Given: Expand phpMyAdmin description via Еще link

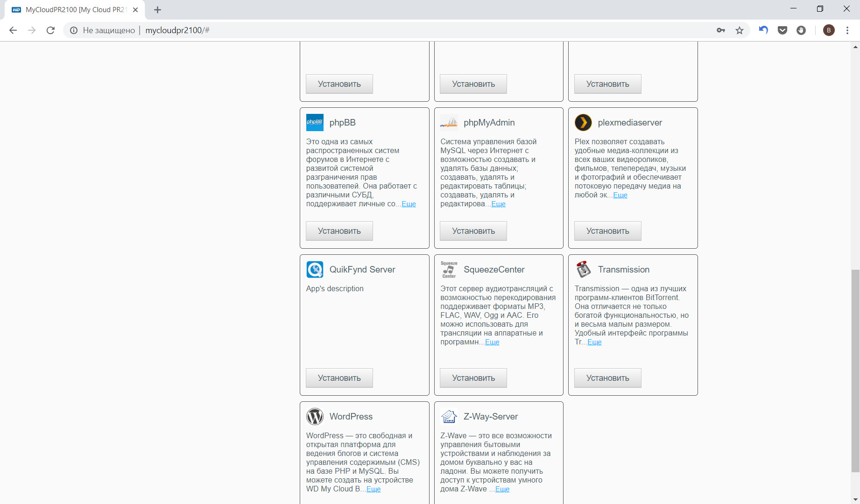Looking at the screenshot, I should pos(498,204).
